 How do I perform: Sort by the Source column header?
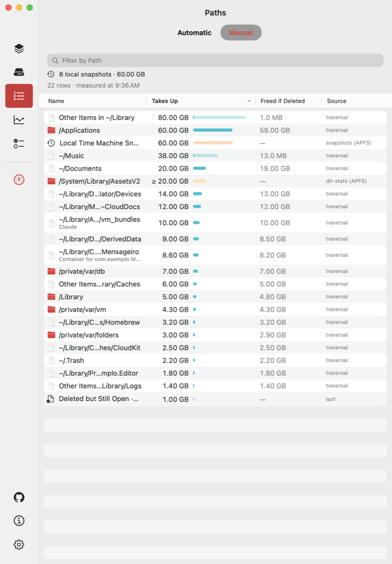337,101
